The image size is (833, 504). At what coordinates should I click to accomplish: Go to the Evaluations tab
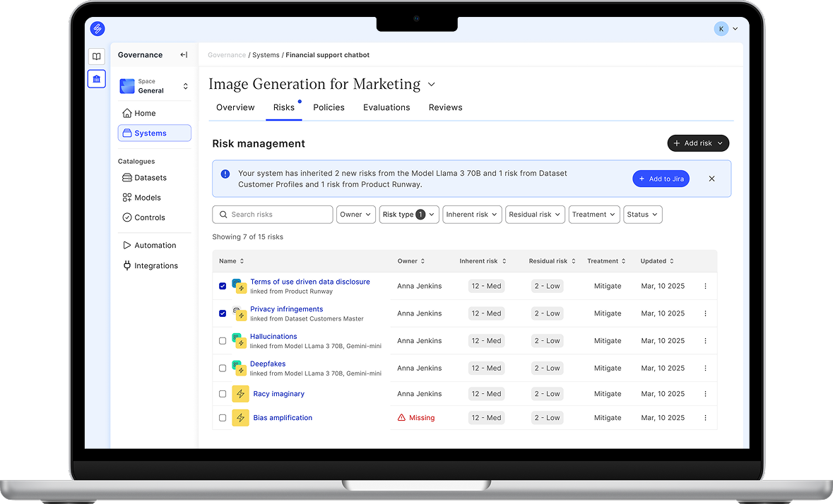pyautogui.click(x=386, y=107)
